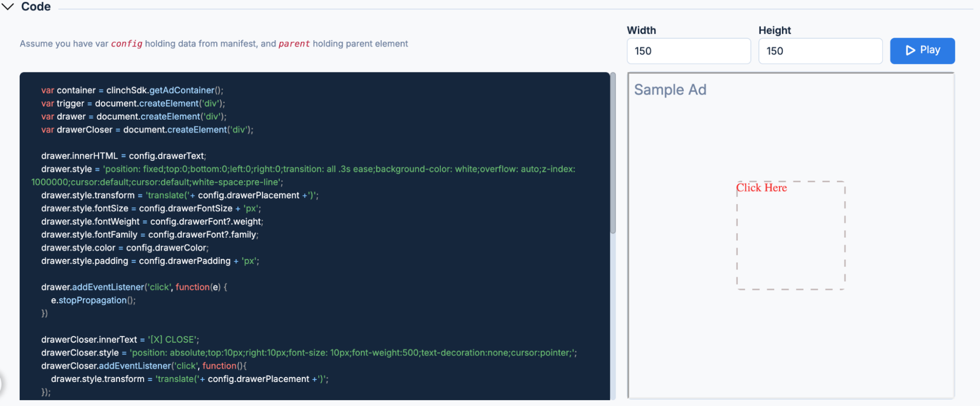Click the 'drawer.style.fontSize' code line
980x406 pixels.
[x=151, y=208]
